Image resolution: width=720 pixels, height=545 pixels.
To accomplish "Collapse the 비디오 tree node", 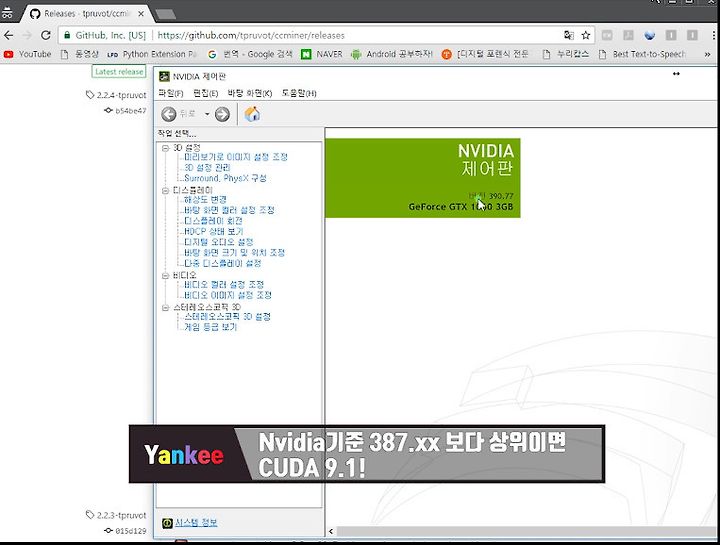I will point(165,275).
